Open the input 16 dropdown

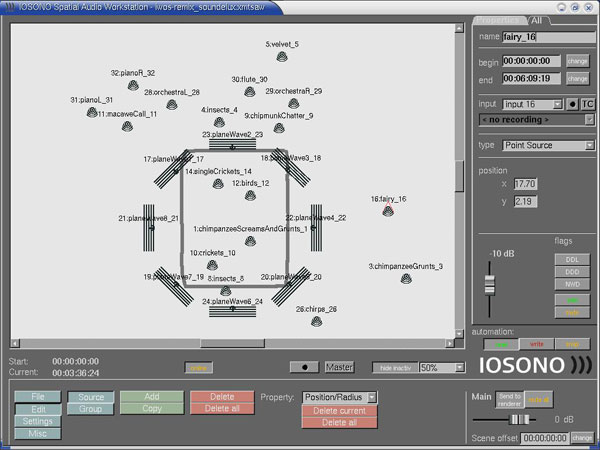558,104
